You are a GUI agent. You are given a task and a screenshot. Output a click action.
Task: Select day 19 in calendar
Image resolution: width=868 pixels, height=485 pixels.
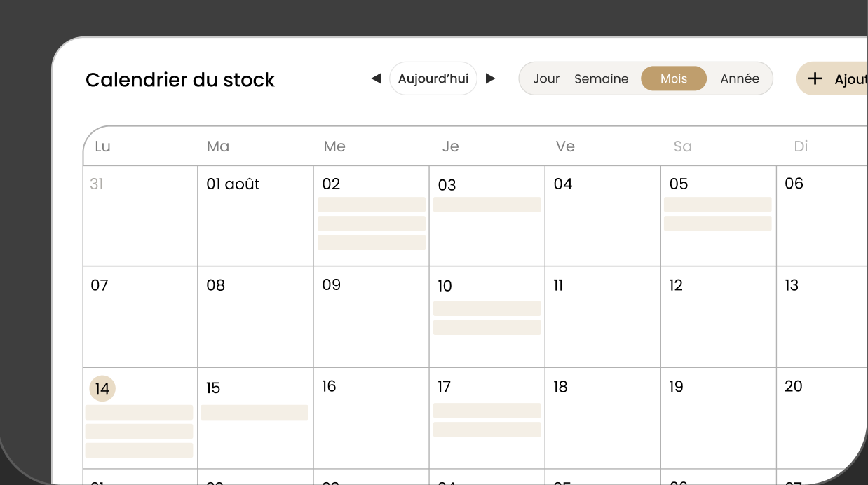tap(676, 387)
